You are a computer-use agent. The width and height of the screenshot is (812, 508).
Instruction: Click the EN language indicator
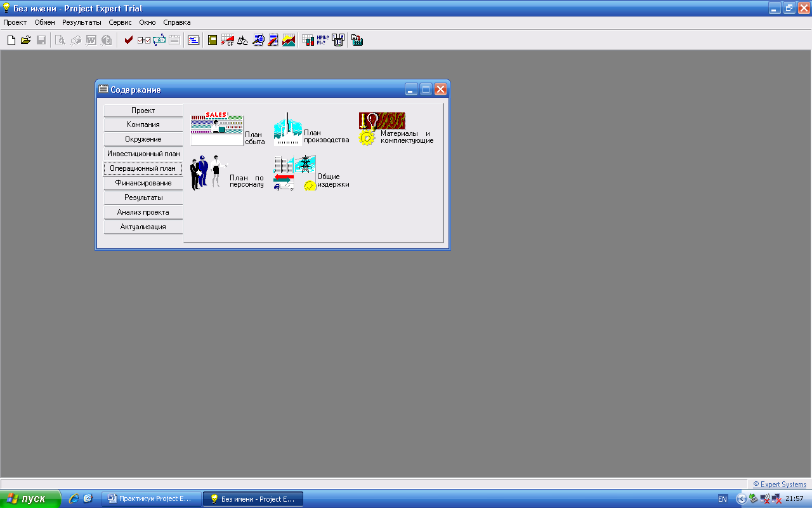[x=723, y=499]
